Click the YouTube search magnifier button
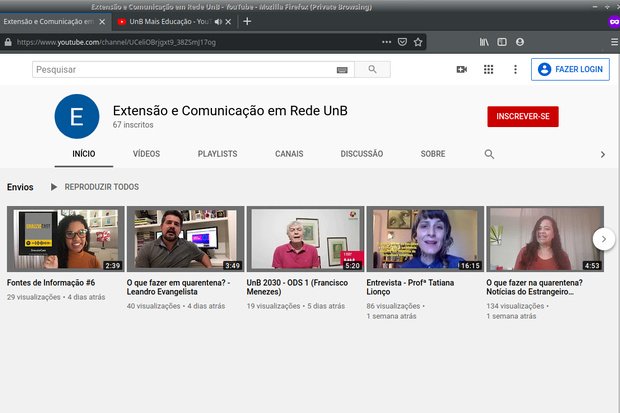The width and height of the screenshot is (620, 413). pyautogui.click(x=372, y=69)
